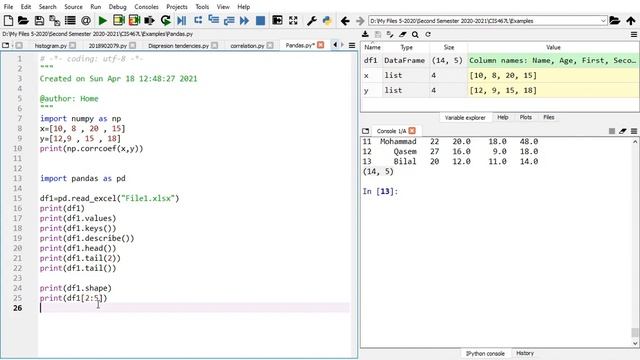640x360 pixels.
Task: Clear the console with its eraser icon
Action: click(x=622, y=131)
